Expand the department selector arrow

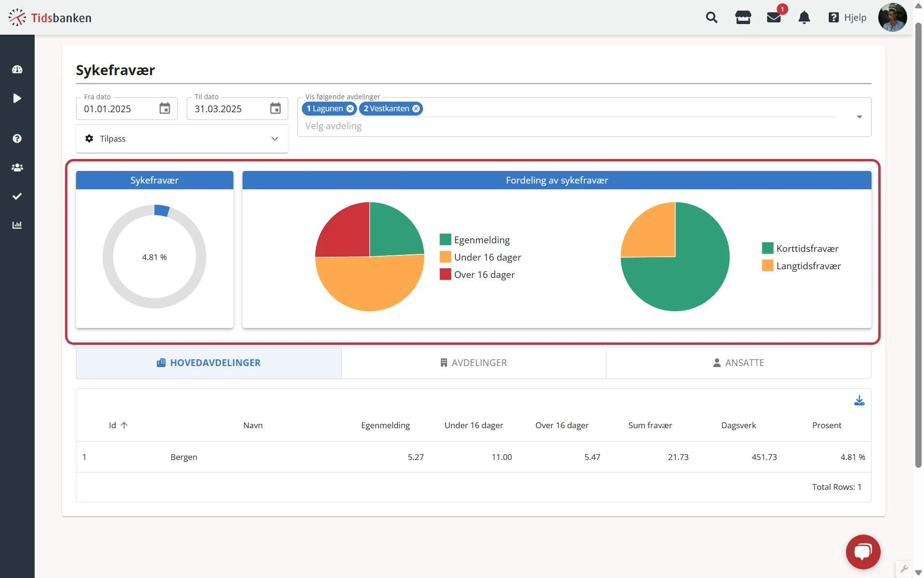[860, 117]
